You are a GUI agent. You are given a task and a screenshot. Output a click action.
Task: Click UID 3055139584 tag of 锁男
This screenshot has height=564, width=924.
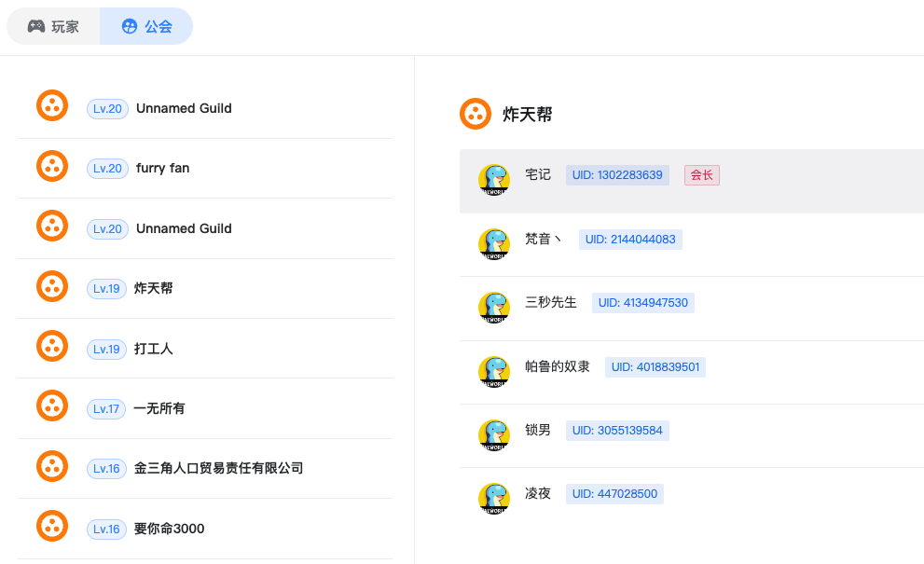617,430
